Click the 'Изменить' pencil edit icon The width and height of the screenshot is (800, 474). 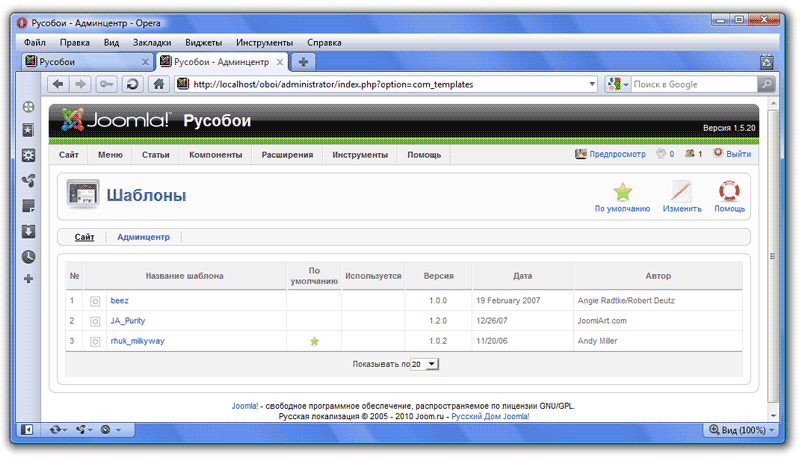682,192
